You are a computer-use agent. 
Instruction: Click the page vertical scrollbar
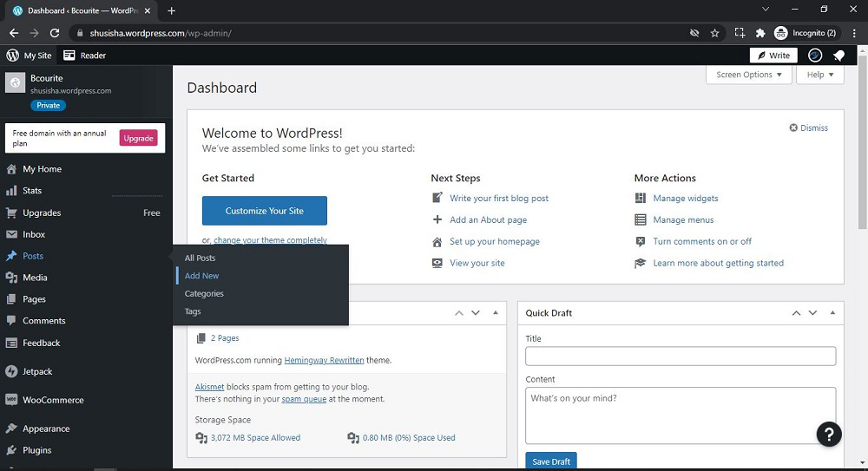tap(863, 144)
